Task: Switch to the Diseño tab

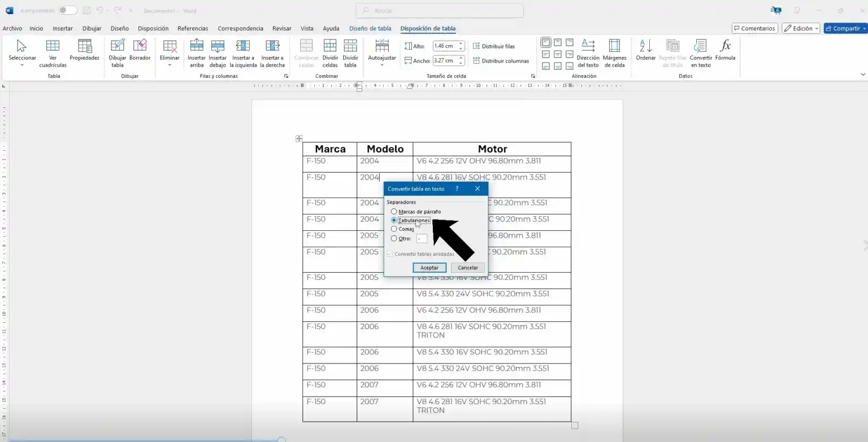Action: coord(120,28)
